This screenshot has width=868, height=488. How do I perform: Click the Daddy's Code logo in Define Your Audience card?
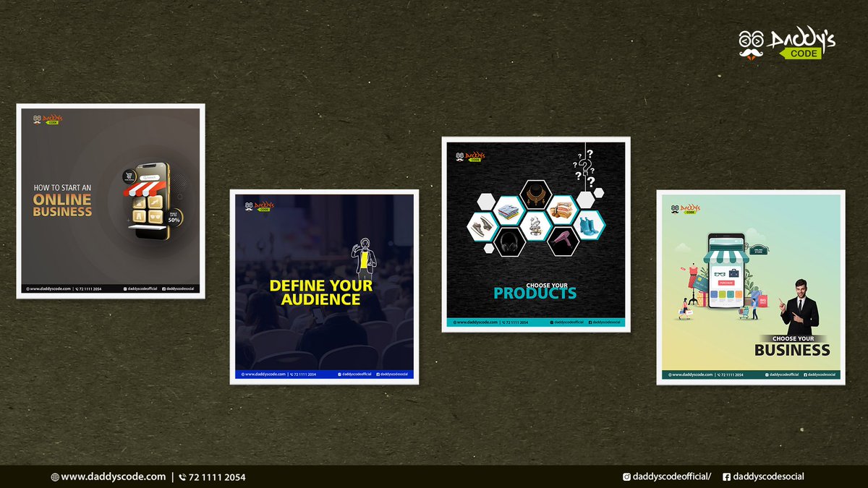point(260,207)
